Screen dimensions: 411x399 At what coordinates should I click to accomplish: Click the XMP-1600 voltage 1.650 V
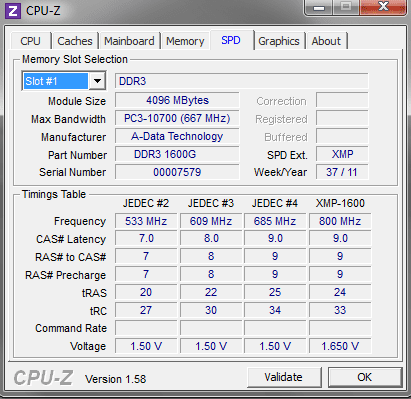coord(340,347)
